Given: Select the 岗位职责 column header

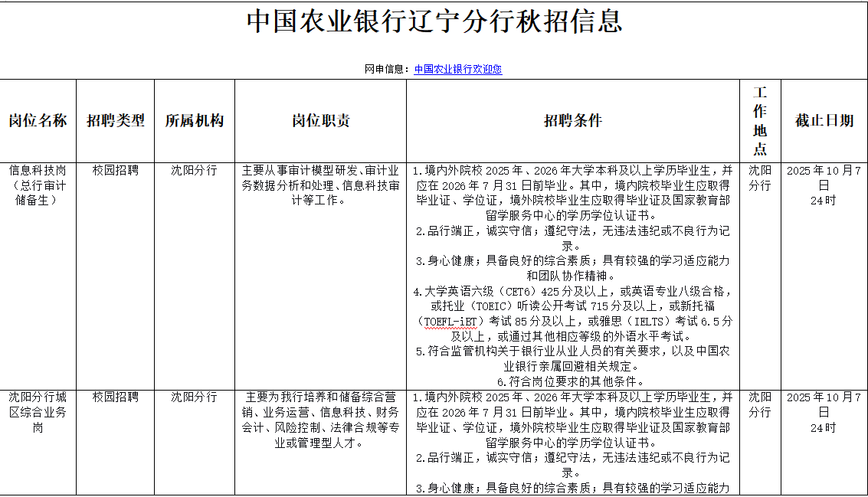Looking at the screenshot, I should (320, 121).
